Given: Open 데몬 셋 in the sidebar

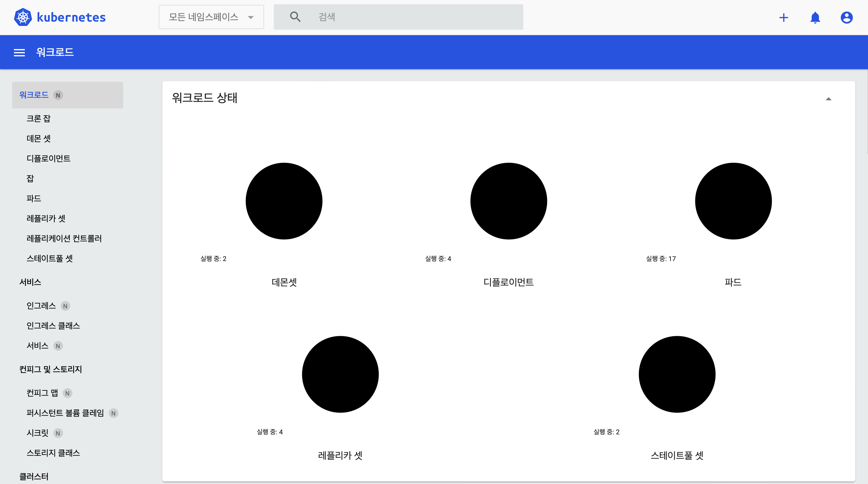Looking at the screenshot, I should pos(38,138).
